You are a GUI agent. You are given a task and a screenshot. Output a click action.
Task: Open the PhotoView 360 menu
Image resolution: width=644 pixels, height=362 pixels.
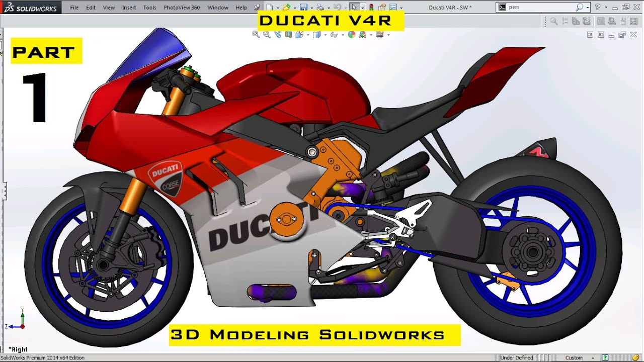[x=182, y=8]
